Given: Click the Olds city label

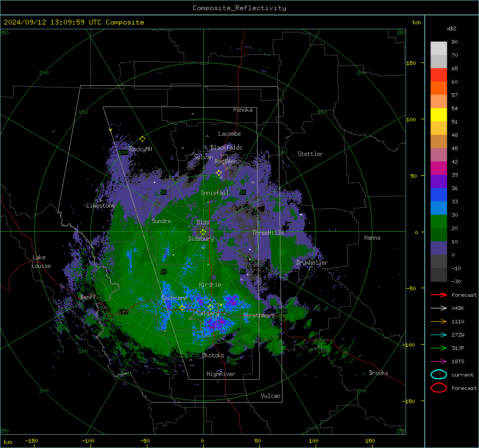Looking at the screenshot, I should click(203, 222).
